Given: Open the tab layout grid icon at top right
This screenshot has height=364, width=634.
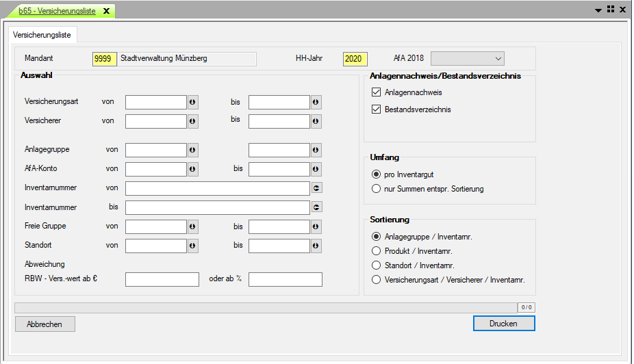Looking at the screenshot, I should pos(610,10).
